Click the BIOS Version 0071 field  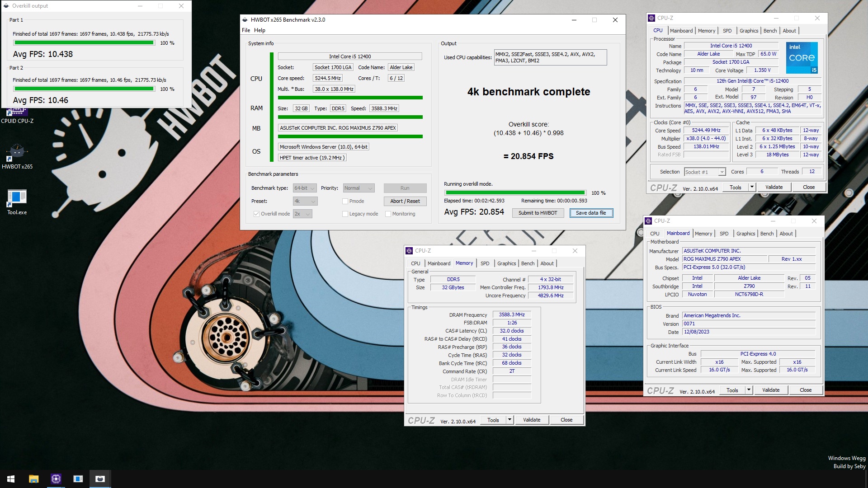749,324
